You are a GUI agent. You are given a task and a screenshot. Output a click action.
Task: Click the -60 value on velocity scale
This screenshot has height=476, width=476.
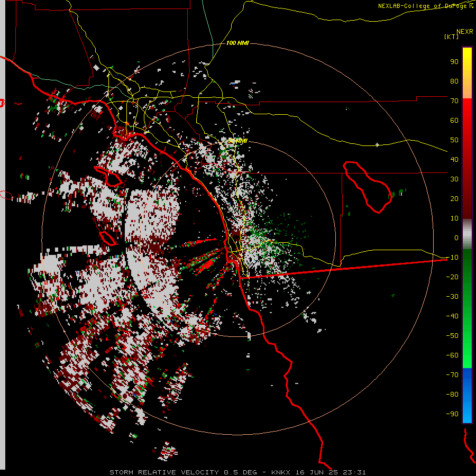pyautogui.click(x=452, y=355)
